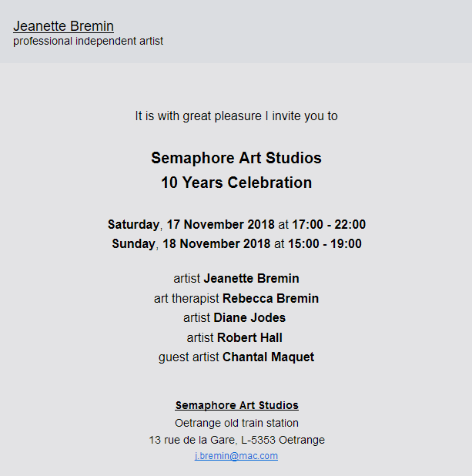This screenshot has height=476, width=472.
Task: Click the 'L-5353 Oetrange' postal code text
Action: [x=283, y=440]
